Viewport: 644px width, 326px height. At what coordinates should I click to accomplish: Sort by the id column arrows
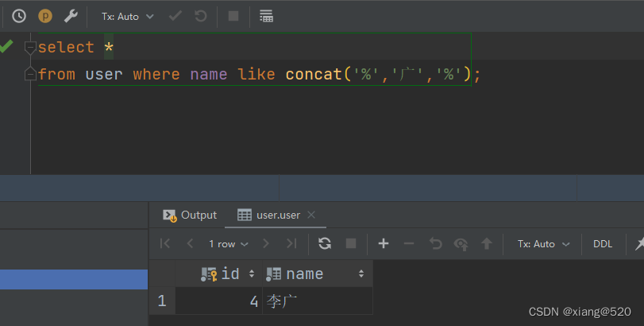coord(252,274)
